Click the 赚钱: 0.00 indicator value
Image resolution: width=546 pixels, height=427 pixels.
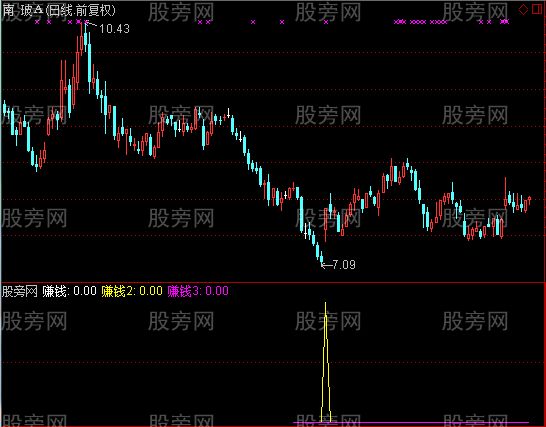point(70,291)
